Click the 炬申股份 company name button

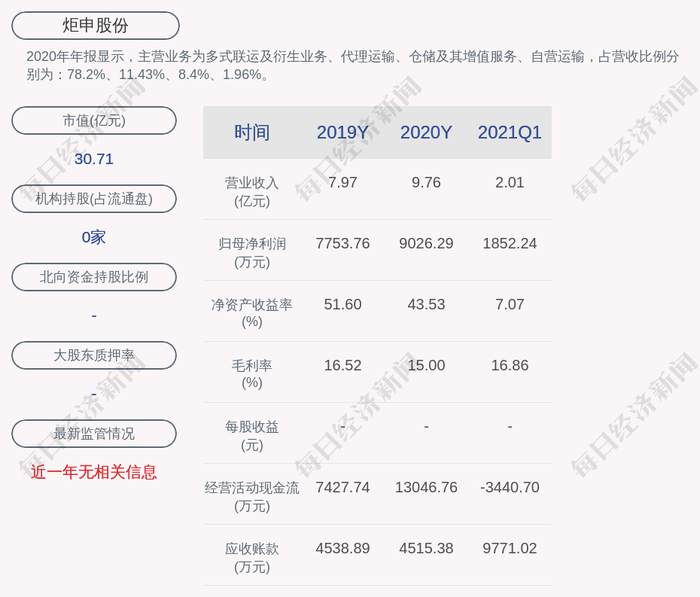pyautogui.click(x=96, y=26)
